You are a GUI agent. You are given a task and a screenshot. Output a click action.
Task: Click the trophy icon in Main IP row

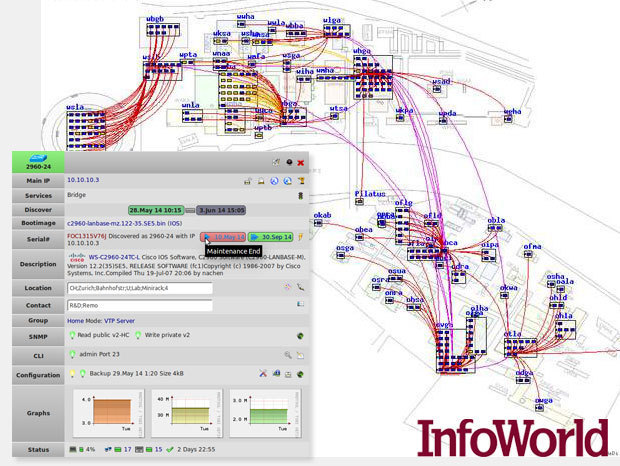pyautogui.click(x=299, y=181)
